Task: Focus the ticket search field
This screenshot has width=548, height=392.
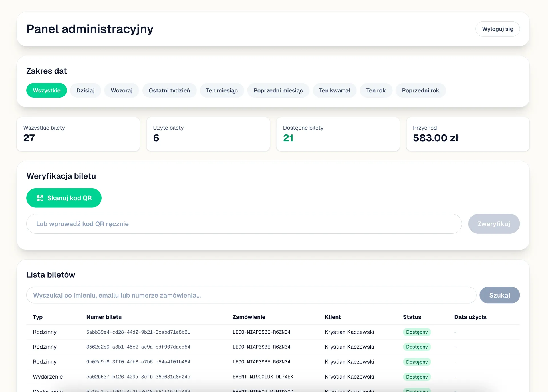Action: point(251,295)
